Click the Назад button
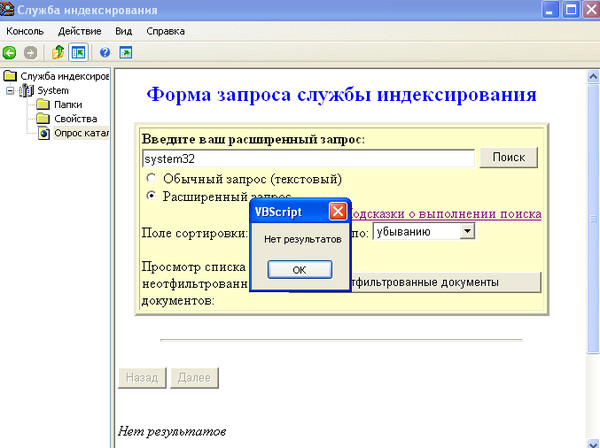The height and width of the screenshot is (448, 600). click(x=142, y=378)
